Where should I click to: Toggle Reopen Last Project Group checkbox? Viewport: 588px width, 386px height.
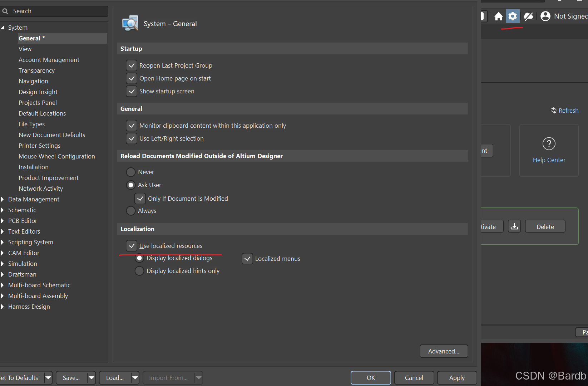pos(132,65)
